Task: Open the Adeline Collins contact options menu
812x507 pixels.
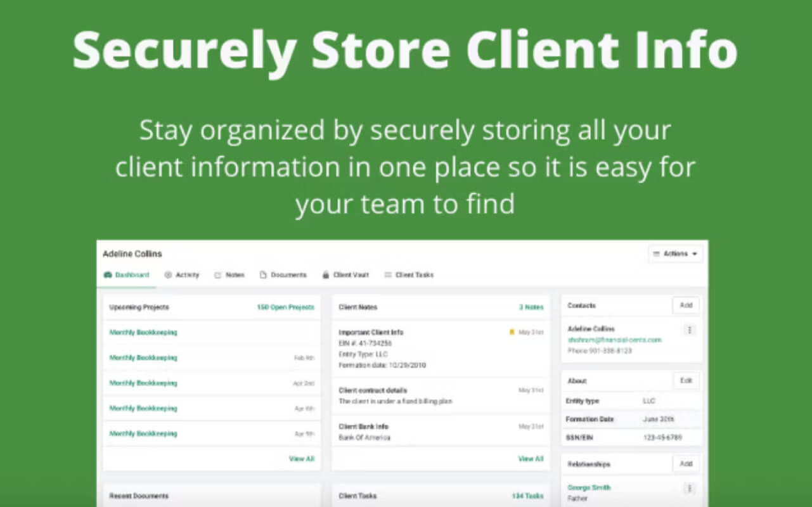Action: click(x=690, y=330)
